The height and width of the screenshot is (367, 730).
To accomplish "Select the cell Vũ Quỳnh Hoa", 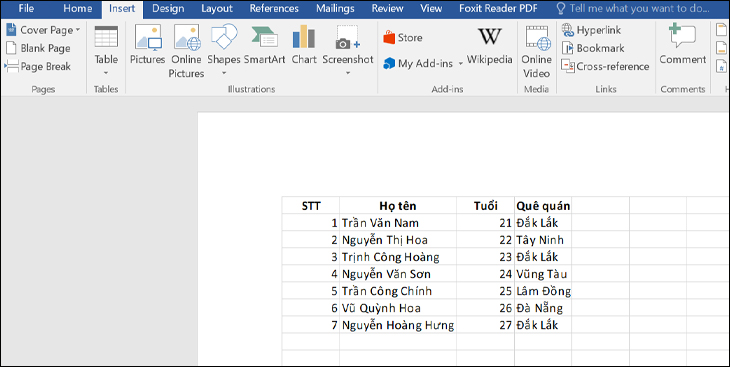I will [398, 308].
